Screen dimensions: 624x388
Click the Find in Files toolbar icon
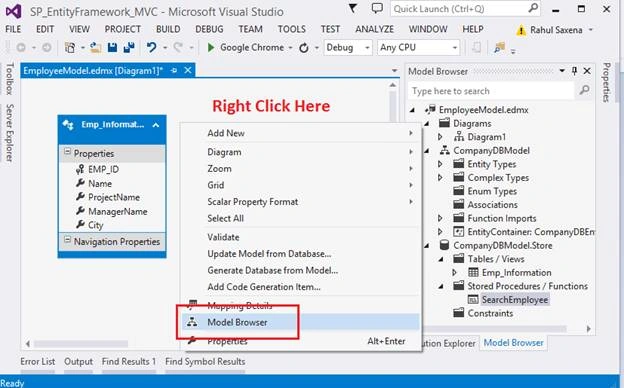pos(499,48)
